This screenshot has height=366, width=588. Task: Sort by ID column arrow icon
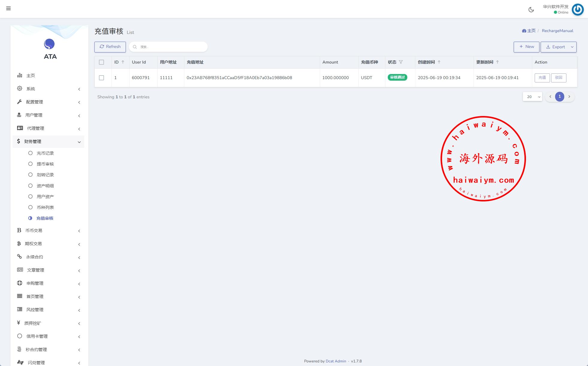tap(123, 62)
